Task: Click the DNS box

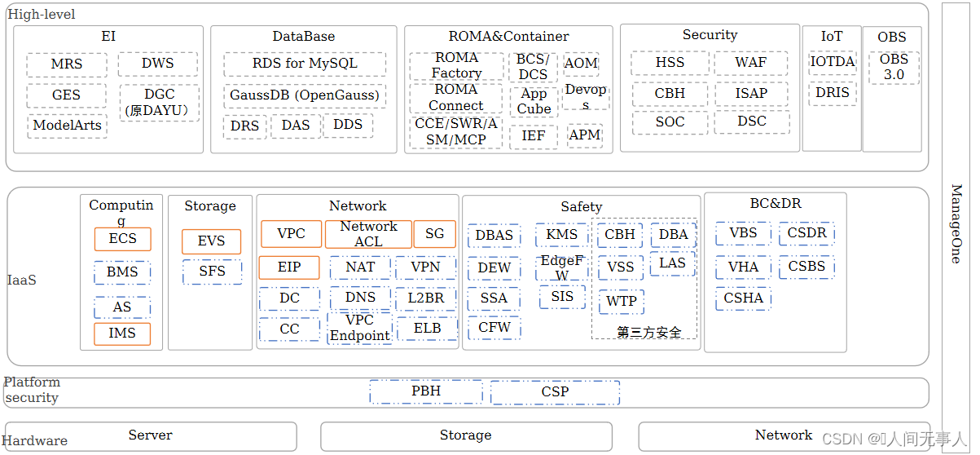Action: pos(361,298)
